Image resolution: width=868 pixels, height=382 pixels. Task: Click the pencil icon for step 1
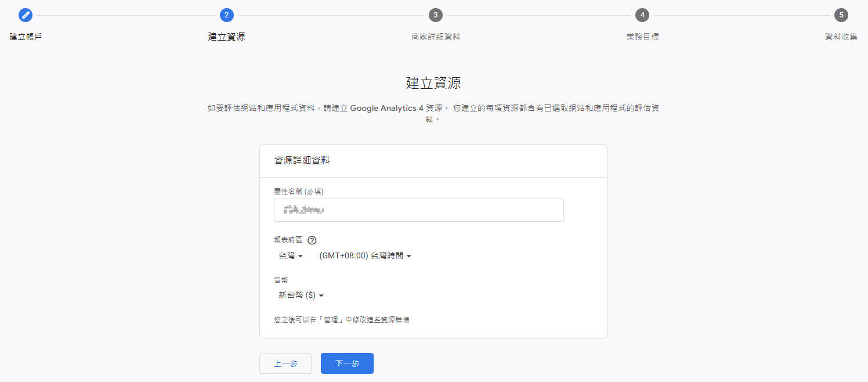tap(26, 15)
